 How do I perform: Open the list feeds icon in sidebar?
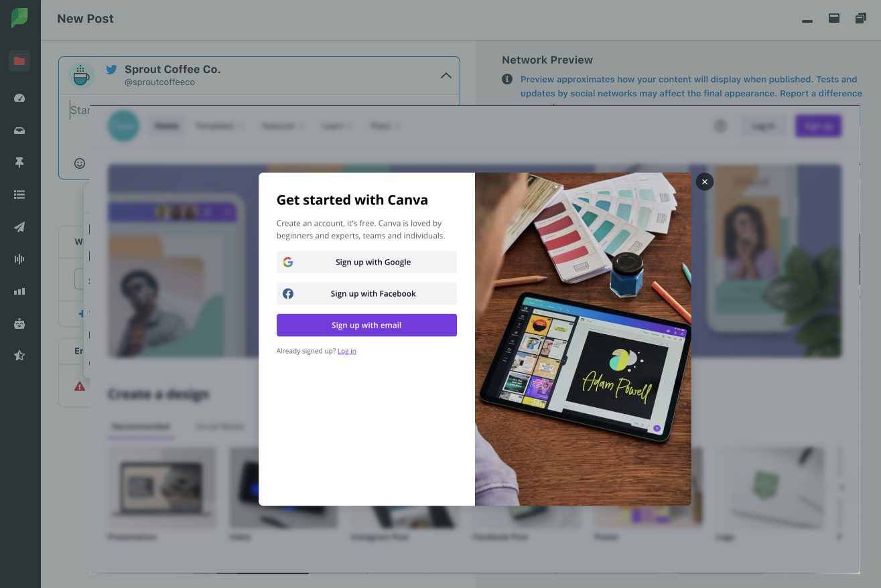coord(19,195)
